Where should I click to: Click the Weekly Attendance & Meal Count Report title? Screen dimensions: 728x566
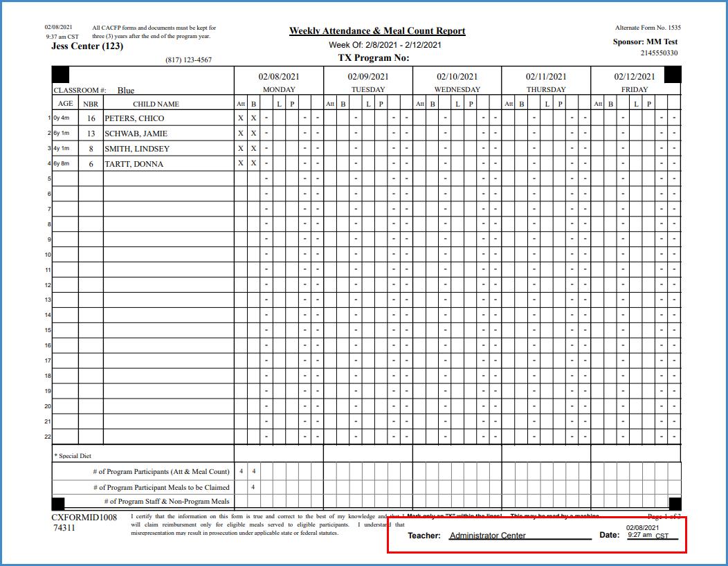coord(377,30)
